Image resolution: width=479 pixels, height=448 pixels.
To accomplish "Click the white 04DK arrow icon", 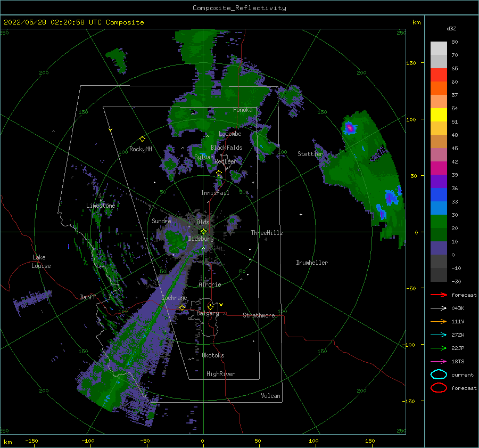I will coord(439,308).
